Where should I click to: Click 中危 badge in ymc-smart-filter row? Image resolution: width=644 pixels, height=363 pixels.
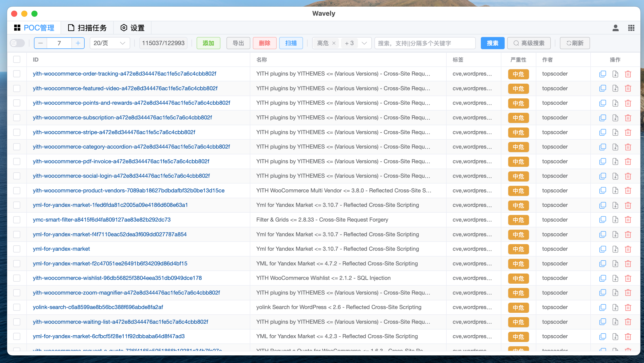coord(518,220)
